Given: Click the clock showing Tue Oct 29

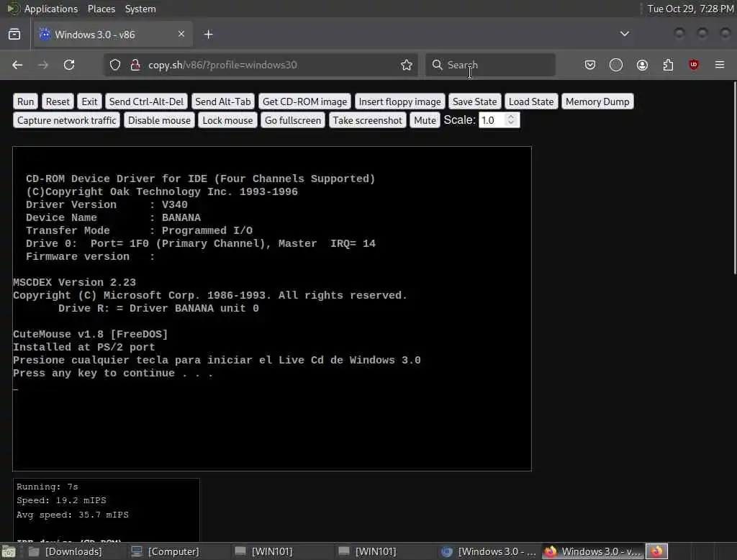Looking at the screenshot, I should 690,9.
